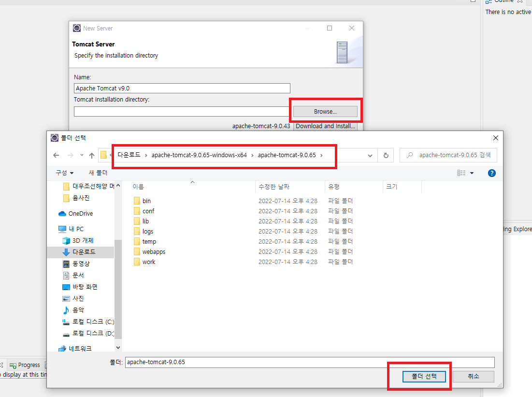Click the 폴더 선택 confirm button
Screen dimensions: 532x397
tap(424, 376)
